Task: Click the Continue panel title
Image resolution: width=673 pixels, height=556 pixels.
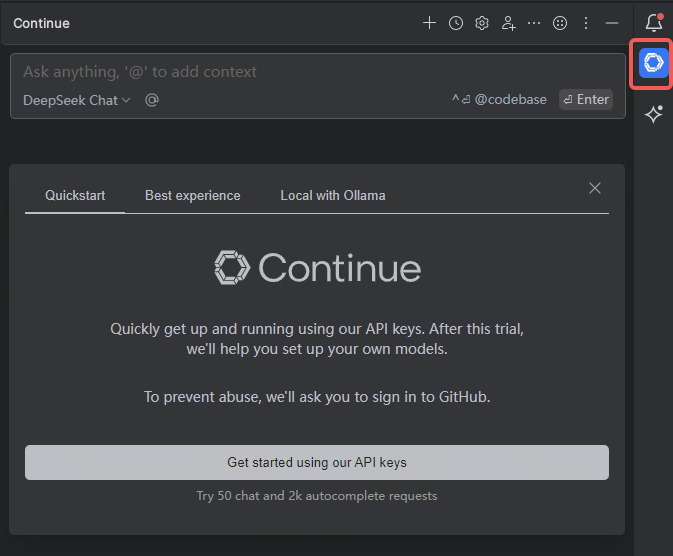Action: click(x=41, y=23)
